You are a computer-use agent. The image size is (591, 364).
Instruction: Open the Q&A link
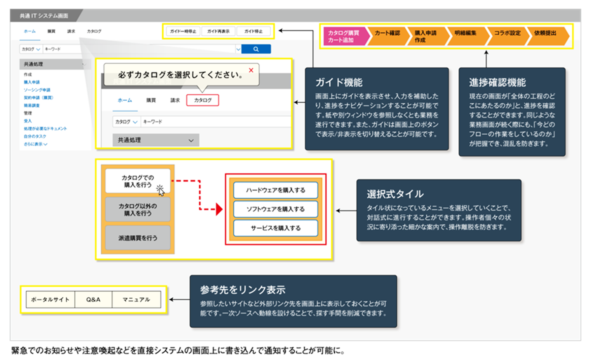click(93, 299)
